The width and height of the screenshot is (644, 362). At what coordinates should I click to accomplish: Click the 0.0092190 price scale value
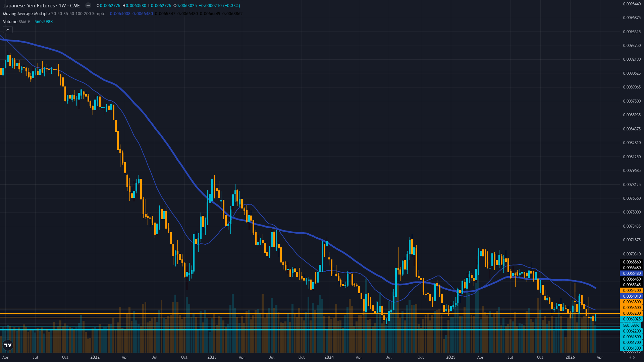pos(632,59)
